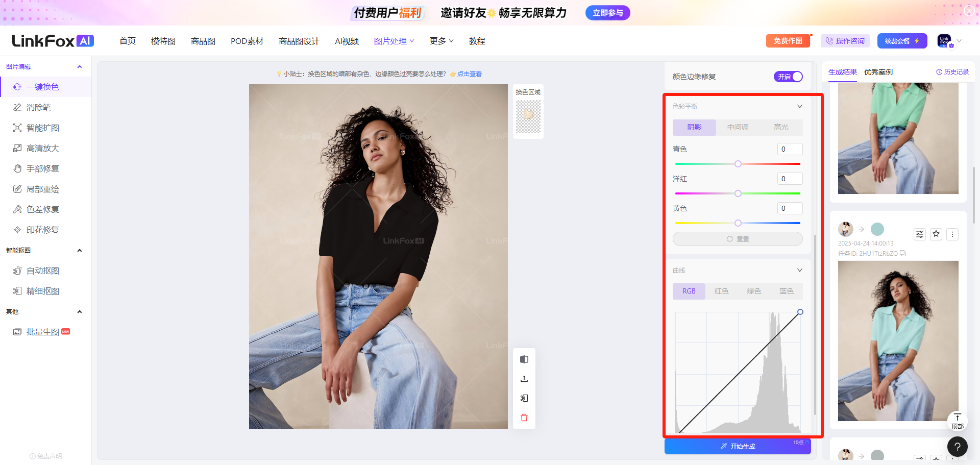Viewport: 980px width, 465px height.
Task: Click the 重置 reset button
Action: click(x=738, y=239)
